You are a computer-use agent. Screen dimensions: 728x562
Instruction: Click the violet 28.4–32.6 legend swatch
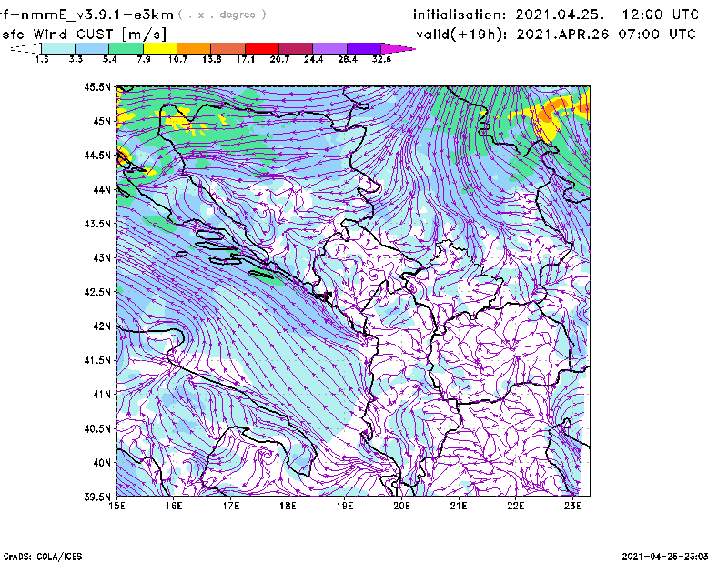[x=364, y=48]
